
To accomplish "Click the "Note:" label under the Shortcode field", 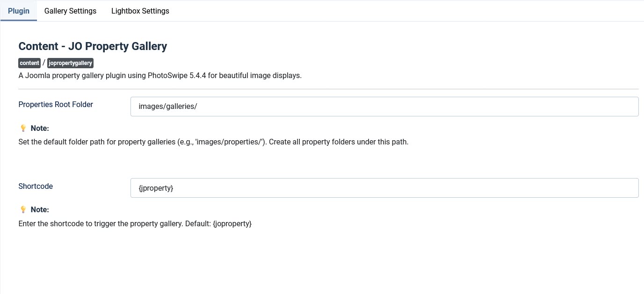I will [x=40, y=209].
